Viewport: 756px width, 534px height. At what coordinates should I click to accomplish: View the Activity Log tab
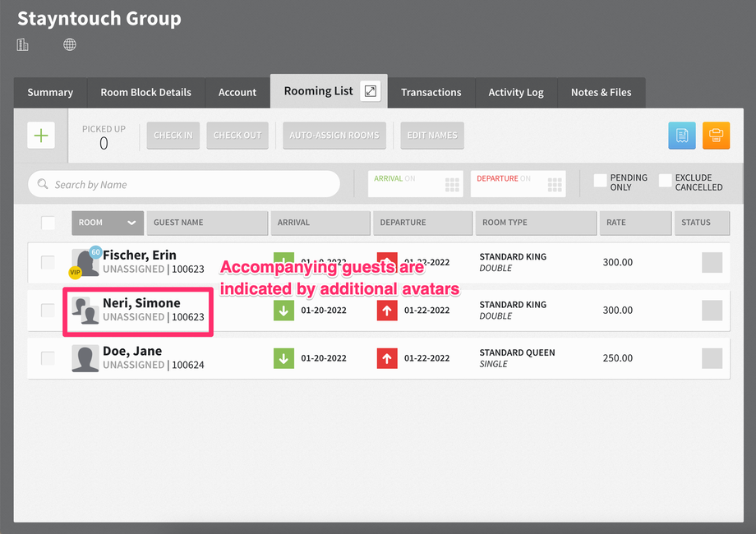pos(516,93)
